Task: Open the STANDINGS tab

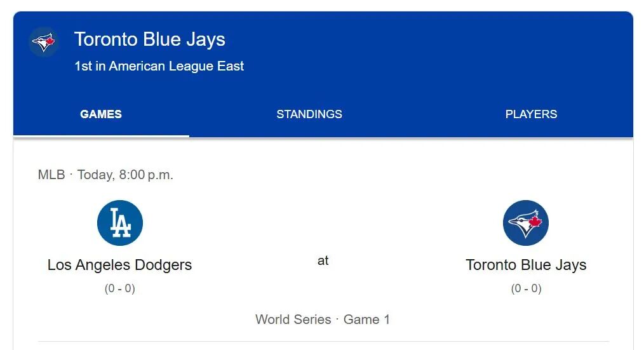Action: (x=309, y=114)
